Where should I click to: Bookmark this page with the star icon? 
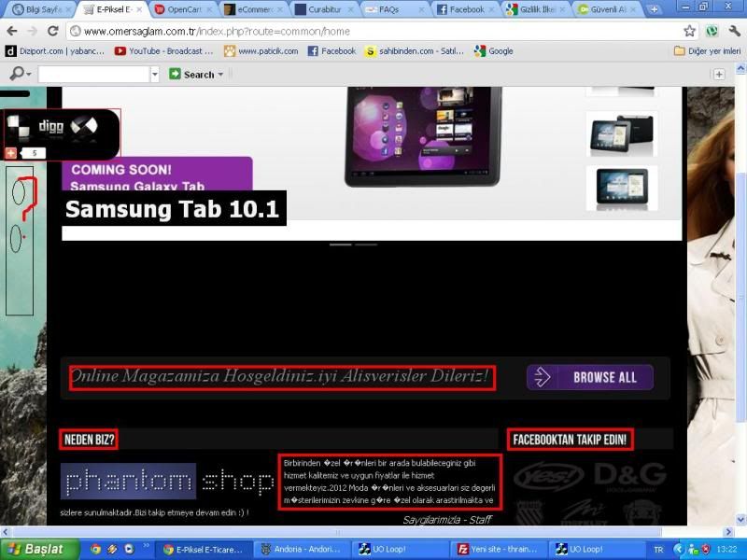[x=689, y=32]
